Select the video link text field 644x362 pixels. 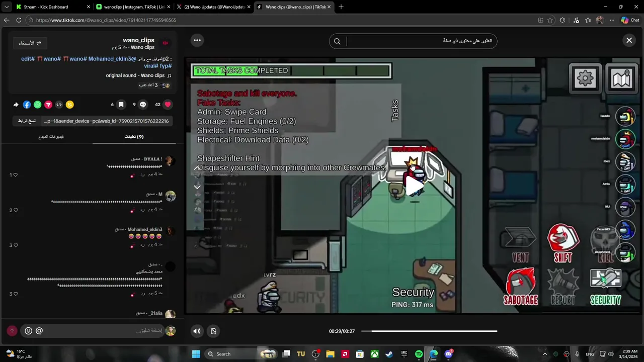click(106, 121)
